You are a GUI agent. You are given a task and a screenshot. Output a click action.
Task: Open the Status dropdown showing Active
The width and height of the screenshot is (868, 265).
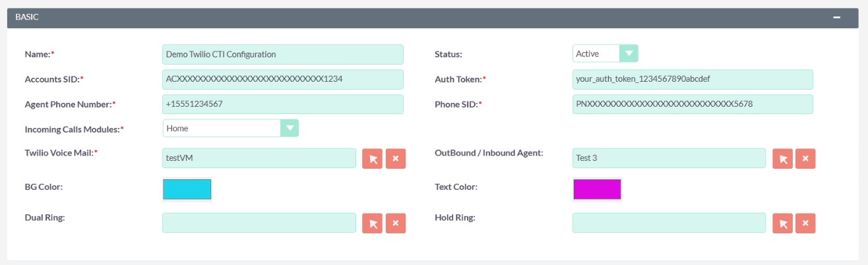point(605,53)
